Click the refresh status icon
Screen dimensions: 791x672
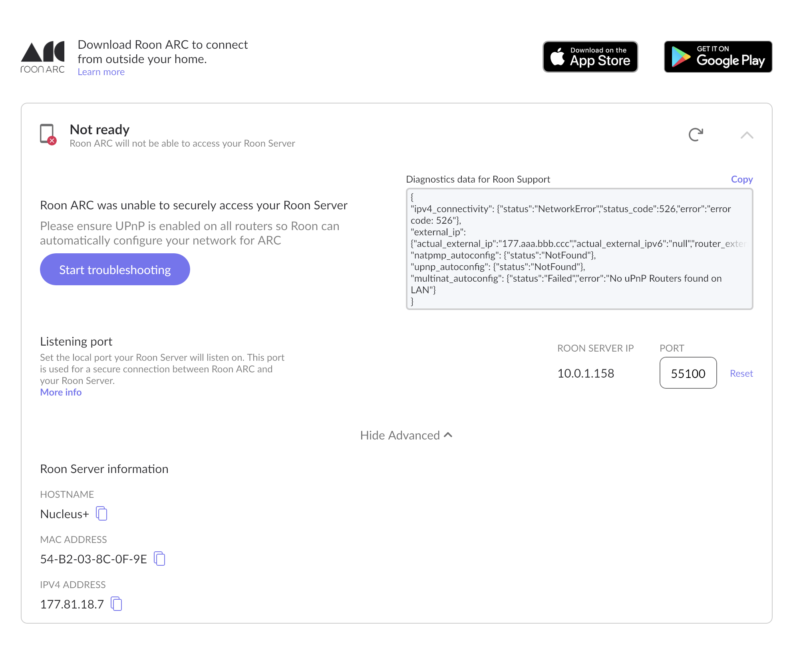pos(696,135)
